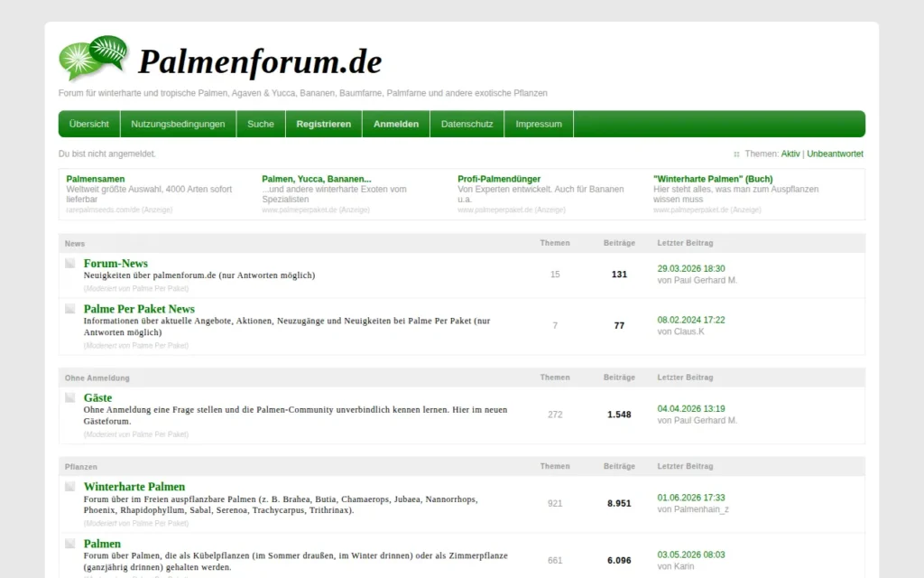
Task: Open the last post dated 29.03.2026 18:30
Action: [x=691, y=268]
